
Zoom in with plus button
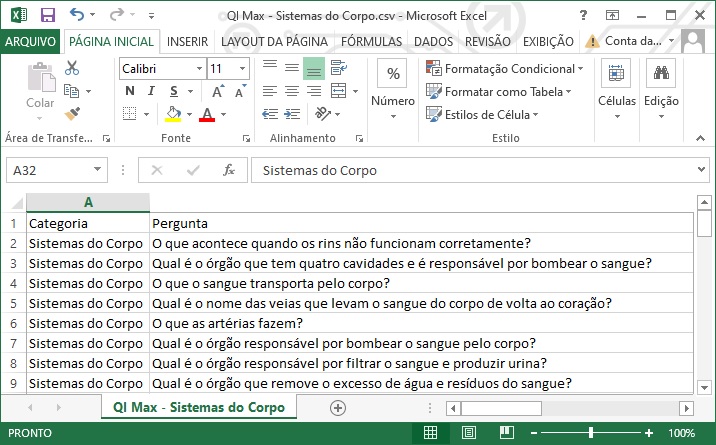pos(648,433)
